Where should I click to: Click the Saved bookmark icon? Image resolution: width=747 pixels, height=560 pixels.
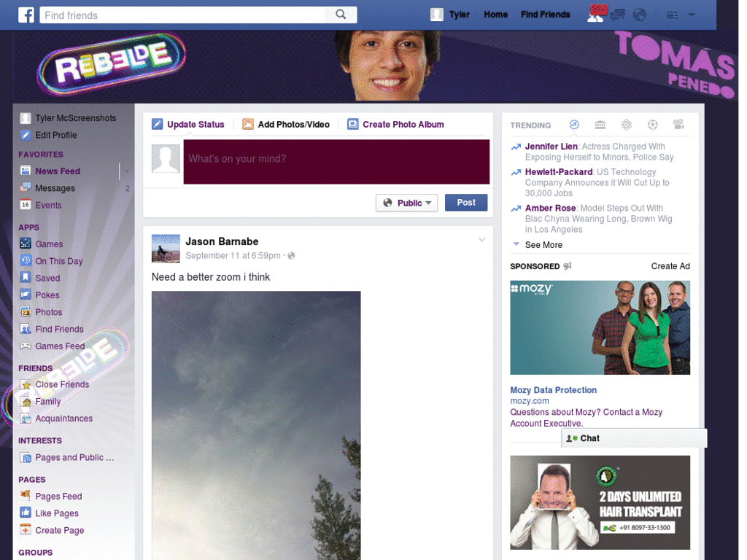(x=26, y=278)
